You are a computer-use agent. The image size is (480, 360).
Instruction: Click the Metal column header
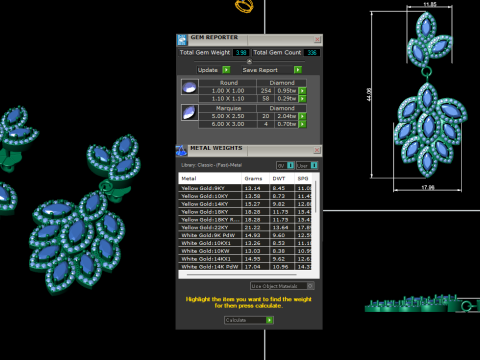pos(210,179)
